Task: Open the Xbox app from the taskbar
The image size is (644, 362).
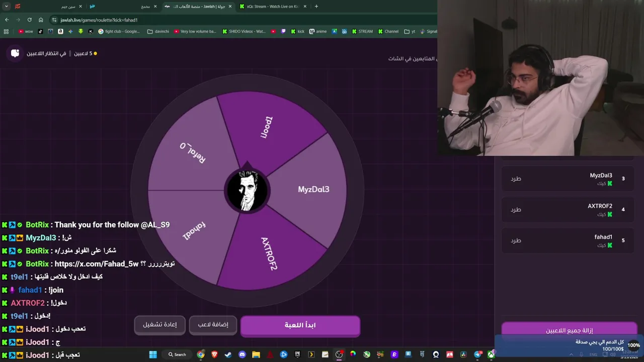Action: pos(492,354)
